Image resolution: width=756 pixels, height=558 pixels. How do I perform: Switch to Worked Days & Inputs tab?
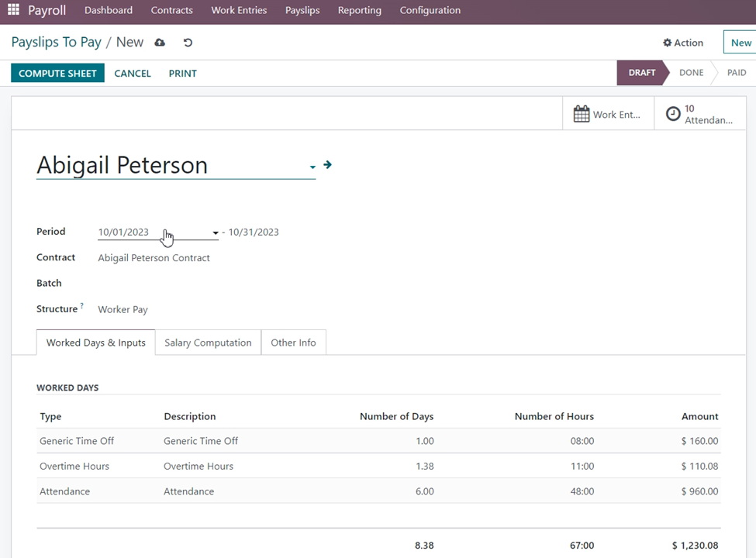pos(95,343)
